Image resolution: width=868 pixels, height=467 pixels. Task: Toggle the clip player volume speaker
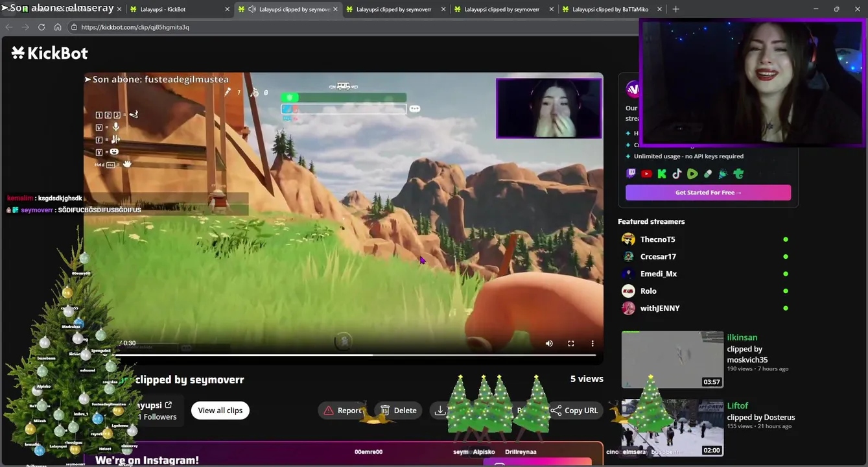pos(549,343)
